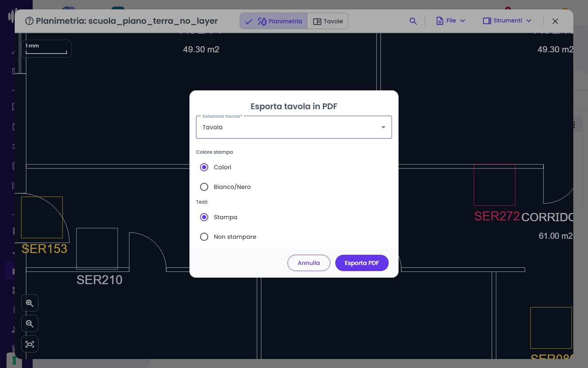This screenshot has width=588, height=368.
Task: Click the SER153 label on the plan
Action: coord(44,249)
